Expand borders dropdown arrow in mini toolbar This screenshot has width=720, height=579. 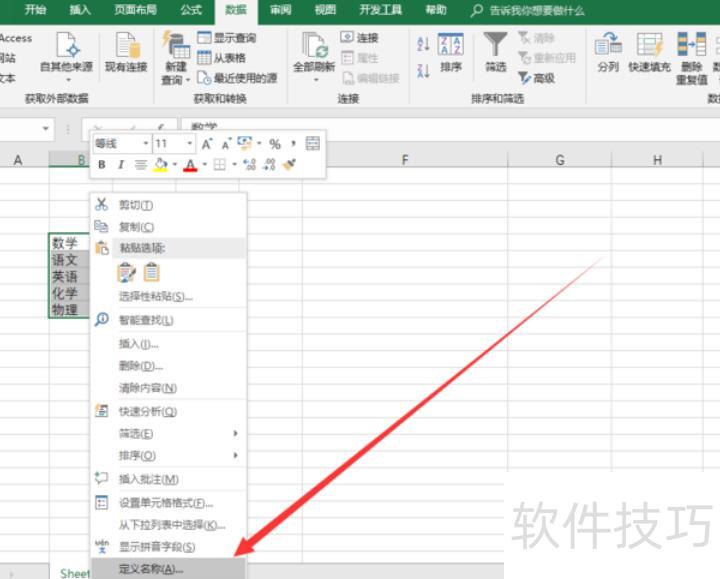point(234,164)
